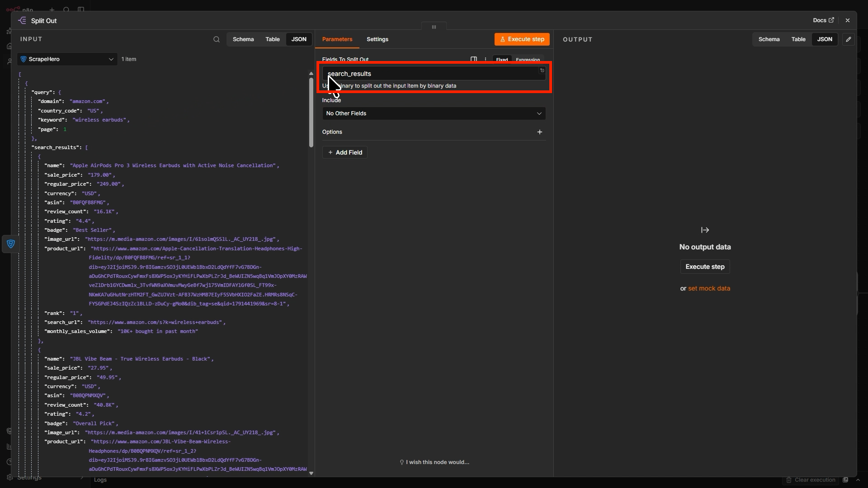Open the Settings tab
The width and height of the screenshot is (868, 488).
[x=377, y=39]
